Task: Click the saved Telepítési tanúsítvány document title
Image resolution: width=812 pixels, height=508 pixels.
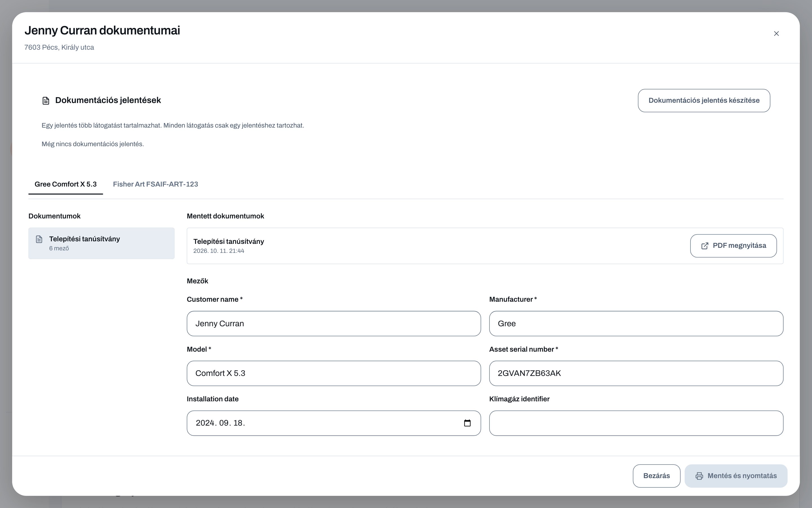Action: (228, 242)
